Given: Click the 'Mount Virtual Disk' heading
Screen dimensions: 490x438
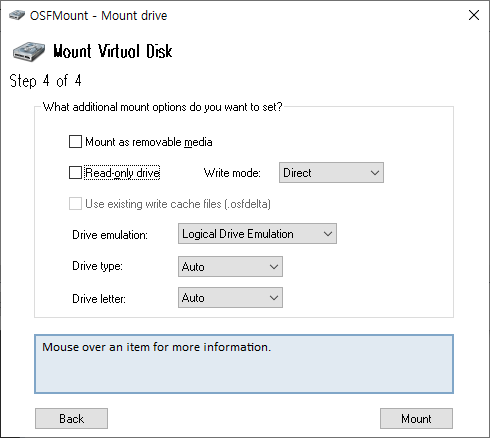Looking at the screenshot, I should [x=113, y=51].
